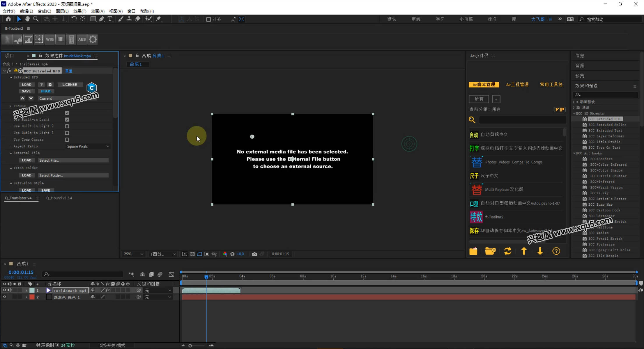
Task: Open parent dropdown for InsideMask.mp4 layer
Action: point(158,290)
